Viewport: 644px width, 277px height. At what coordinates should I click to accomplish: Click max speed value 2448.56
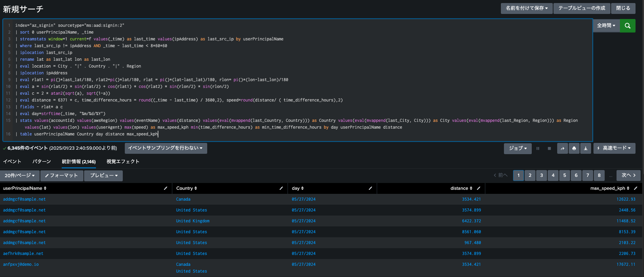click(x=627, y=210)
